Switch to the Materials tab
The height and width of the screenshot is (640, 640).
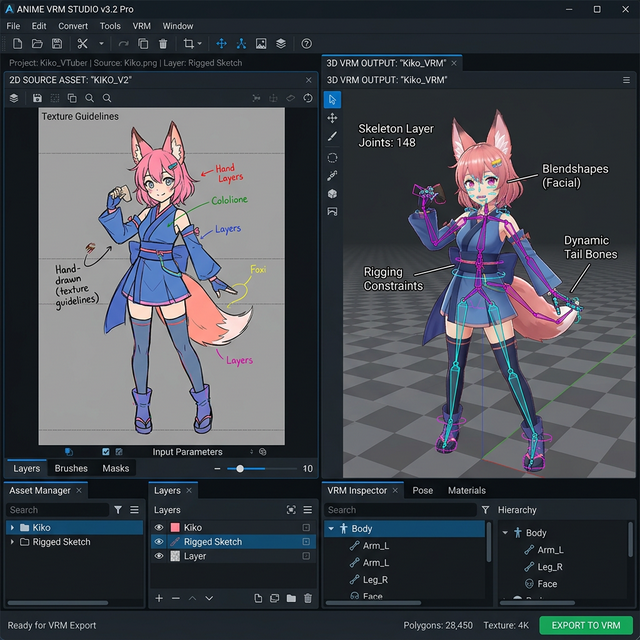(x=467, y=490)
